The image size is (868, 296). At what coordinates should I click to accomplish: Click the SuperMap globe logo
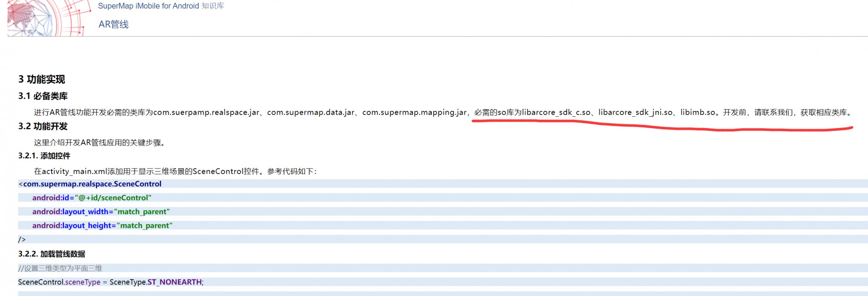[46, 18]
